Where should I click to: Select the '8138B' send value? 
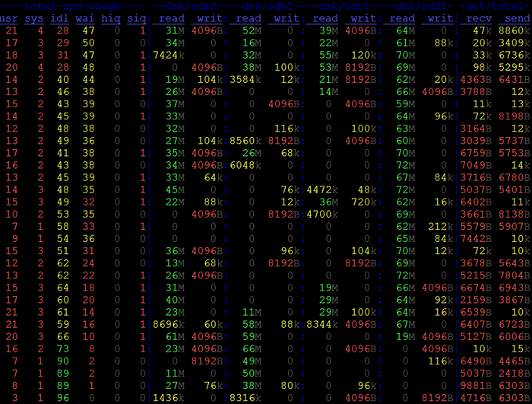click(x=515, y=214)
